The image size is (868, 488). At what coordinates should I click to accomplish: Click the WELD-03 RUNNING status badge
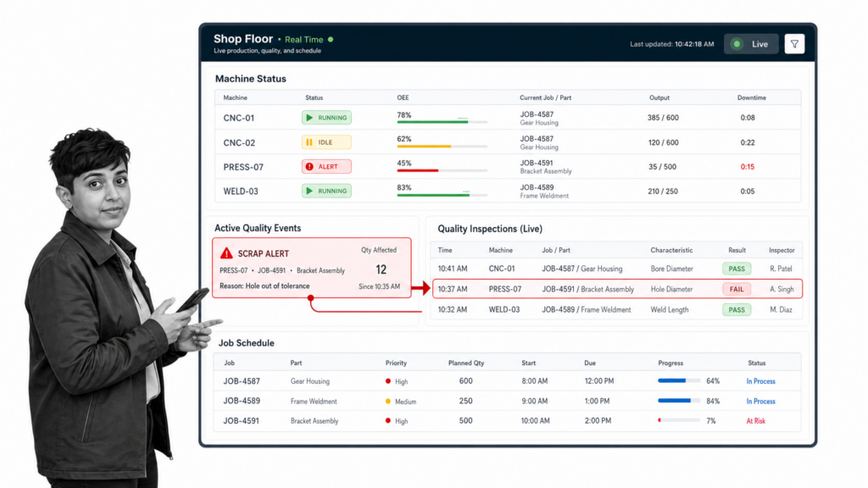(x=326, y=191)
